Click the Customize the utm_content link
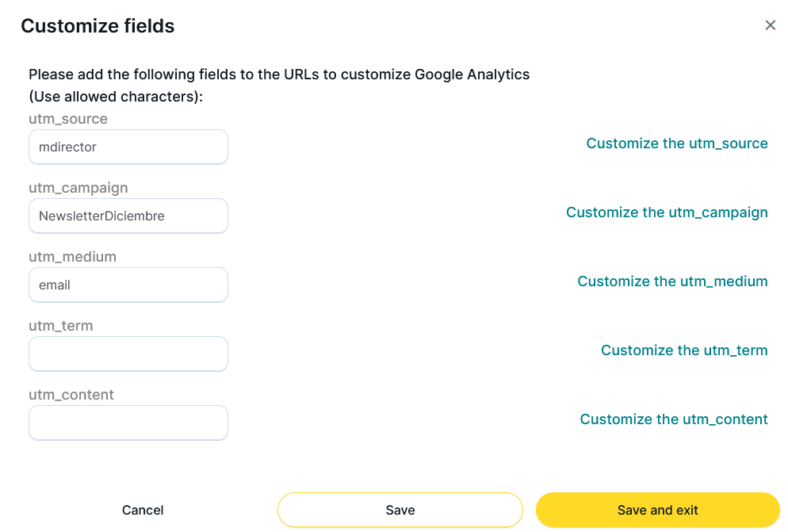The width and height of the screenshot is (788, 532). click(x=674, y=419)
